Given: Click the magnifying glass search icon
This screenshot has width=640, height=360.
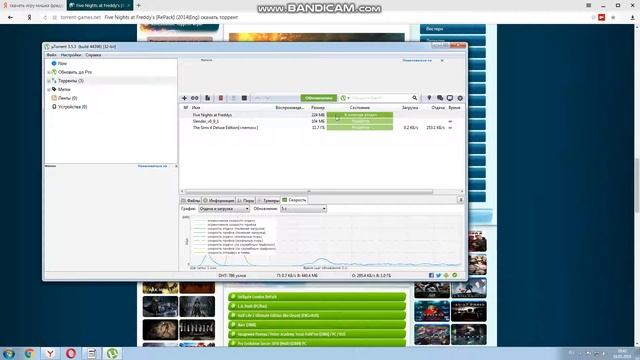Looking at the screenshot, I should click(415, 98).
